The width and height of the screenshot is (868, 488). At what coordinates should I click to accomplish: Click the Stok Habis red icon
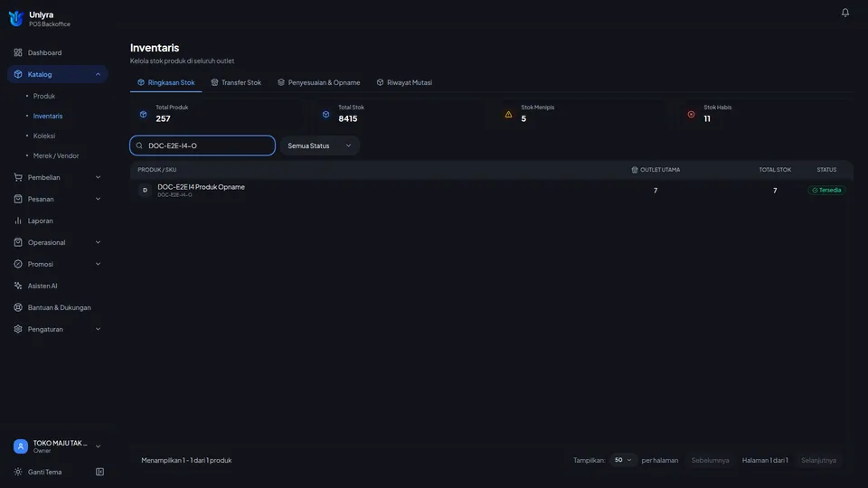(691, 114)
